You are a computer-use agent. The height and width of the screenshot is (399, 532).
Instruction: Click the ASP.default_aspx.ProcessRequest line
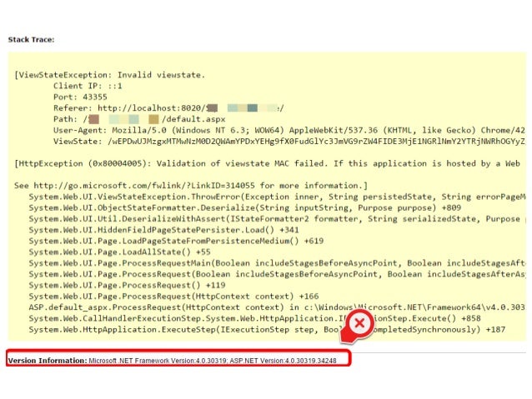(277, 307)
